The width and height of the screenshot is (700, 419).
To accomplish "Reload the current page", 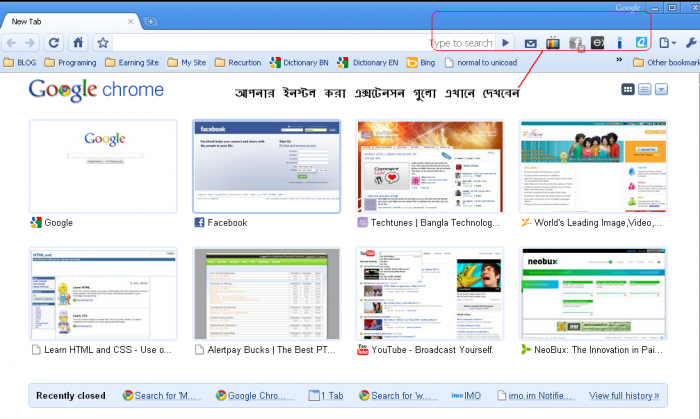I will (54, 43).
